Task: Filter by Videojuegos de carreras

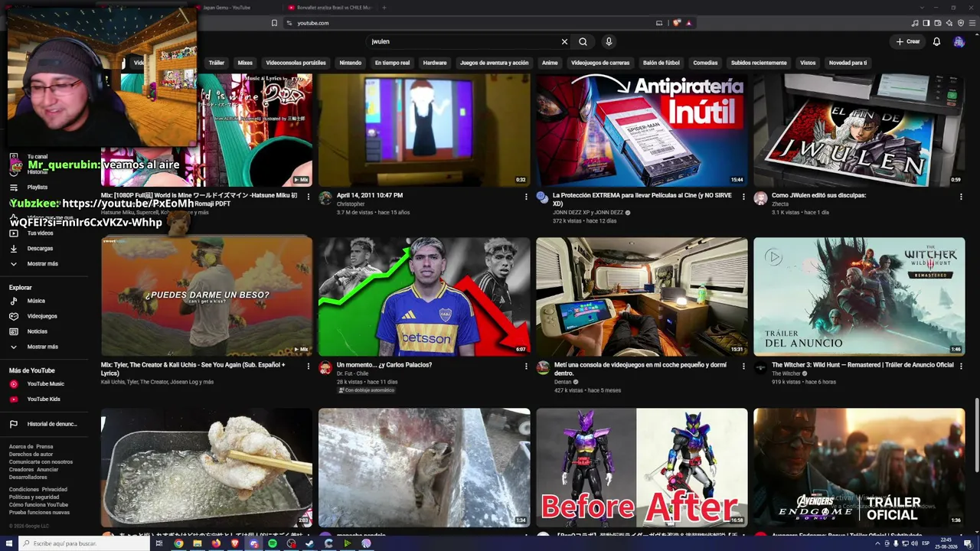Action: point(600,63)
